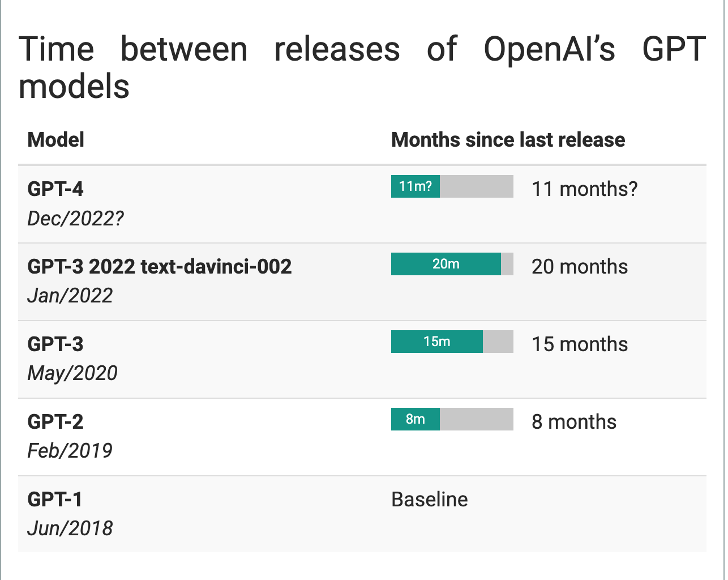728x580 pixels.
Task: Click the 20 months label
Action: (x=580, y=267)
